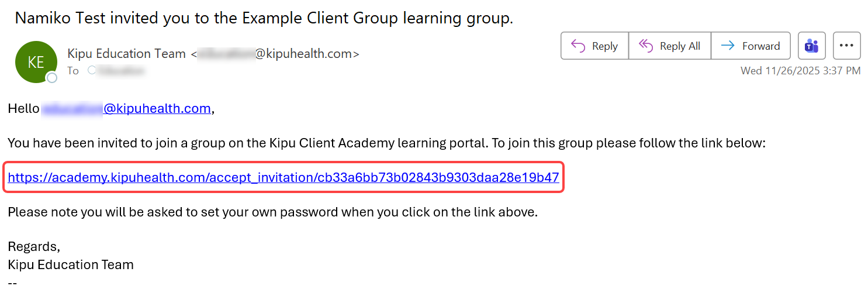Click the blurred recipient name in the To line
This screenshot has height=289, width=868.
(122, 71)
